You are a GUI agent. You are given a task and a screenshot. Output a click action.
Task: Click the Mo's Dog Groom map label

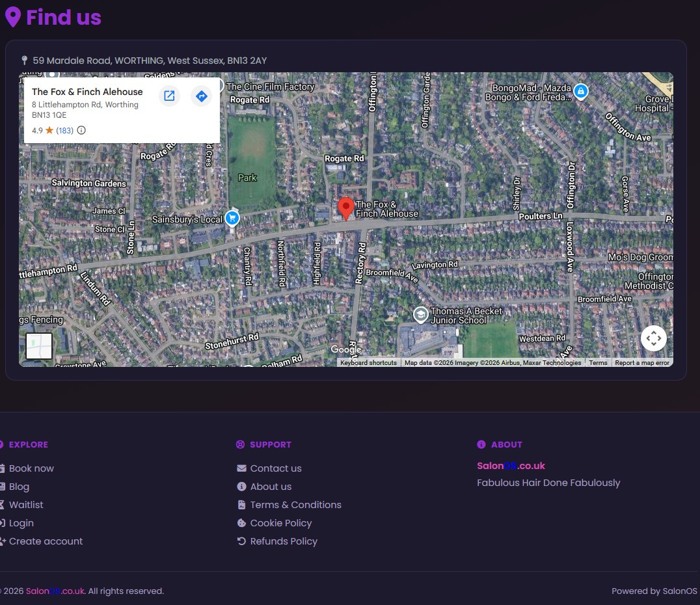[x=641, y=257]
